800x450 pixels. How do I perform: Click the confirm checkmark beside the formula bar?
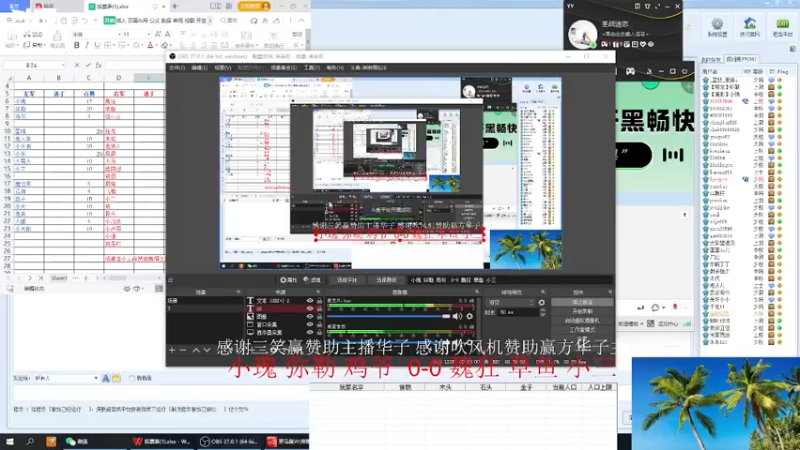87,65
